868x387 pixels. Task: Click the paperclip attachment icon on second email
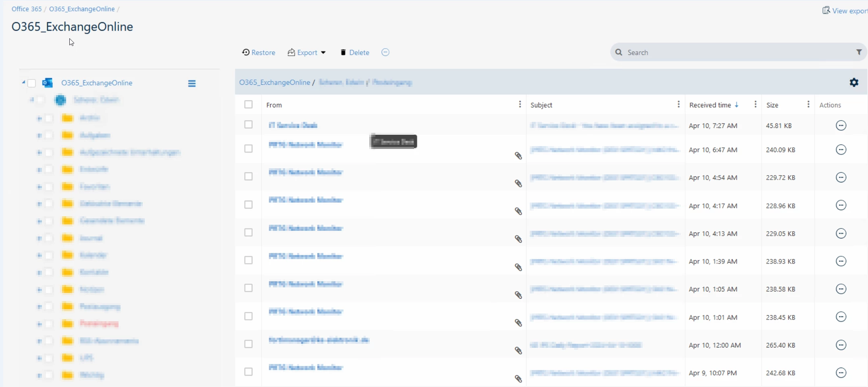[518, 155]
